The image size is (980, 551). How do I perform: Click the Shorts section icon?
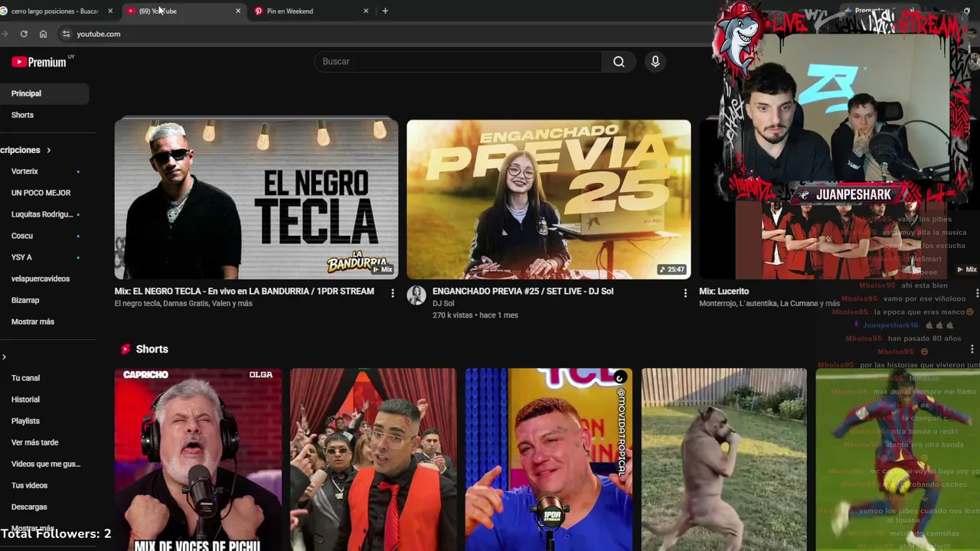point(126,349)
